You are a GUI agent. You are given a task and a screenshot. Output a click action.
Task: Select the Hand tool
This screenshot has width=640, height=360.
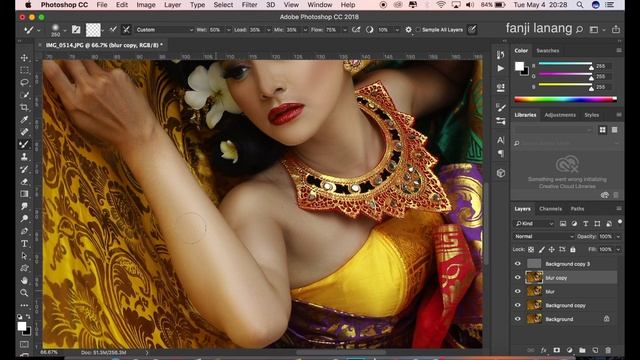24,280
